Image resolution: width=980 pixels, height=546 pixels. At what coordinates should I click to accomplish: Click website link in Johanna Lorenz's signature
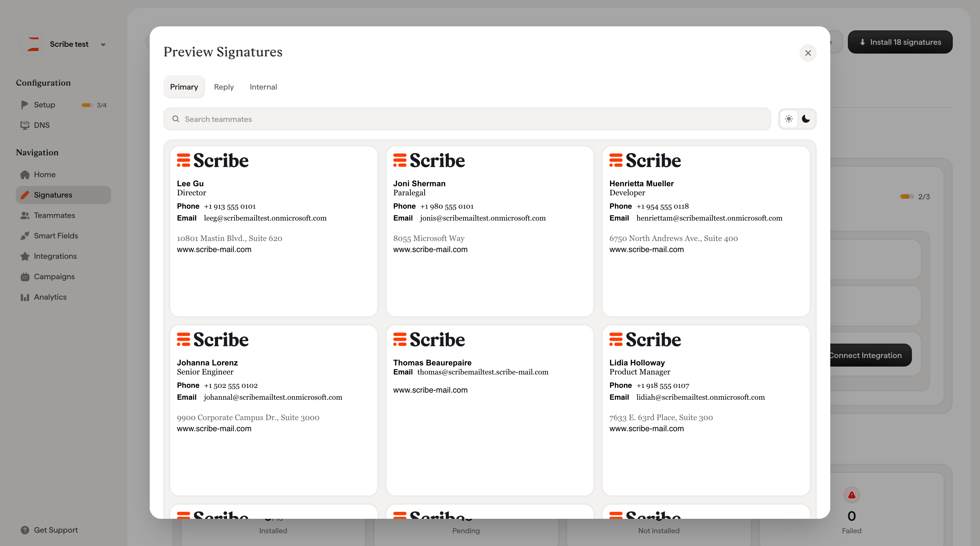(214, 429)
